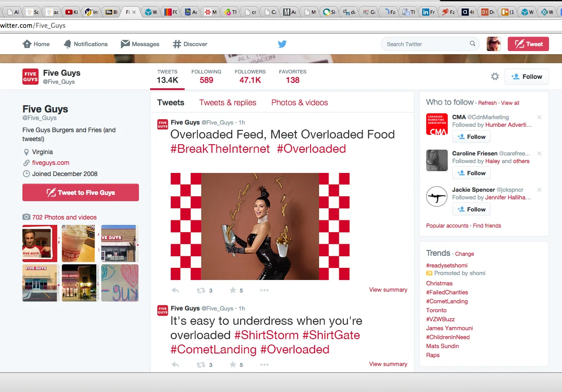
Task: Change the Trends location
Action: [x=464, y=254]
